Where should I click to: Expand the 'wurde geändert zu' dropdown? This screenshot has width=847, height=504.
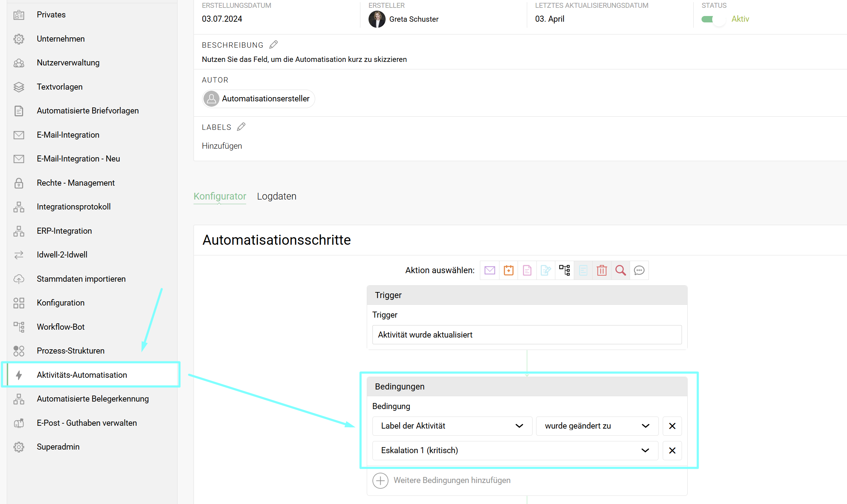(x=597, y=426)
